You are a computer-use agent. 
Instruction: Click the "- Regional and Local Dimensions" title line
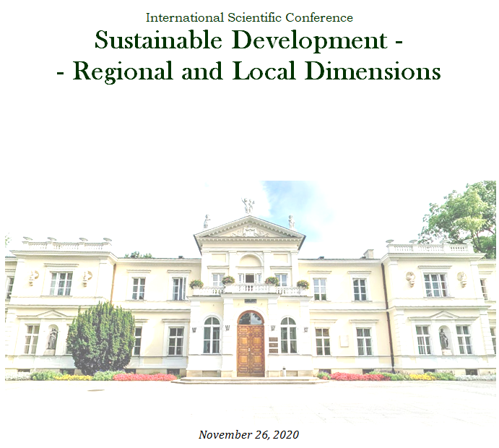click(x=249, y=72)
